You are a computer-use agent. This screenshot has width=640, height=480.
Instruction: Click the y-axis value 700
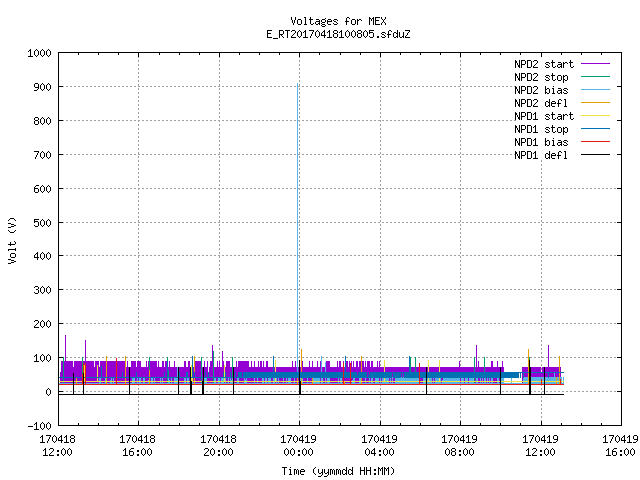pos(42,155)
